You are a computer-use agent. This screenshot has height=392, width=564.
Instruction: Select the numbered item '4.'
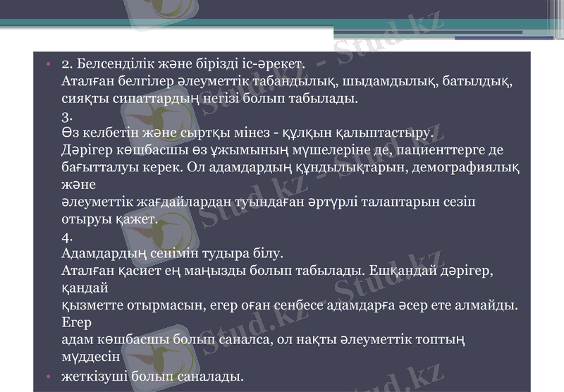[x=68, y=238]
